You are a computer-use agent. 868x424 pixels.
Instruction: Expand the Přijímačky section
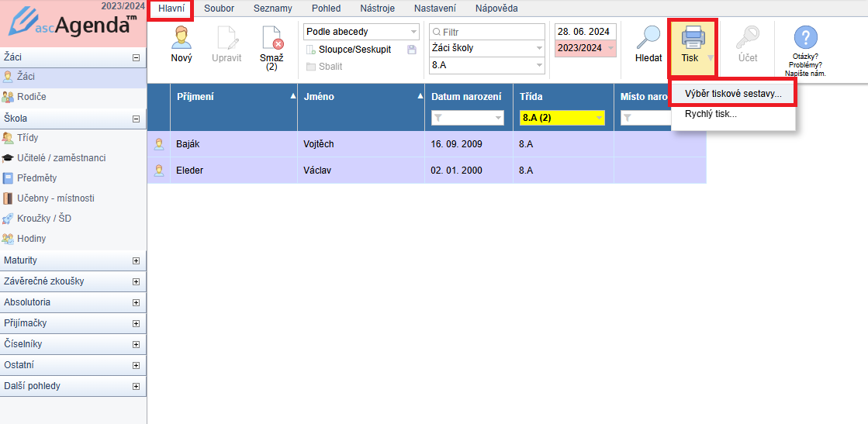click(136, 323)
